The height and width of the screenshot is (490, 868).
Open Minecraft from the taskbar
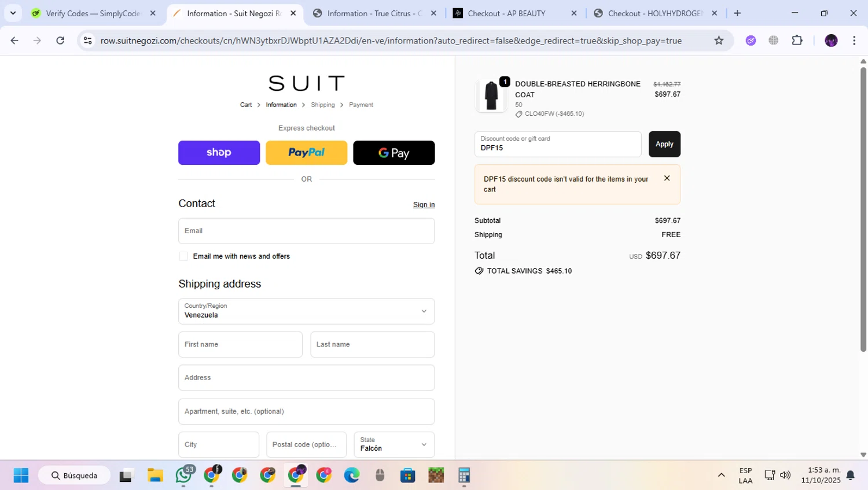click(x=436, y=476)
